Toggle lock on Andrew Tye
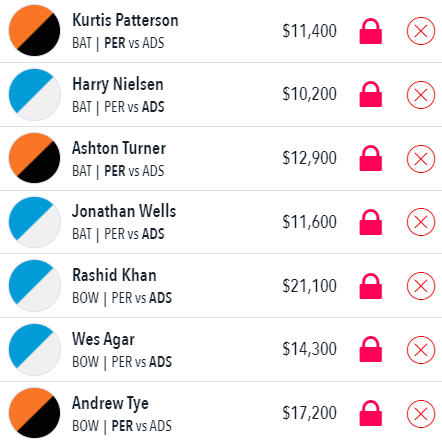Viewport: 442px width, 441px height. point(371,413)
